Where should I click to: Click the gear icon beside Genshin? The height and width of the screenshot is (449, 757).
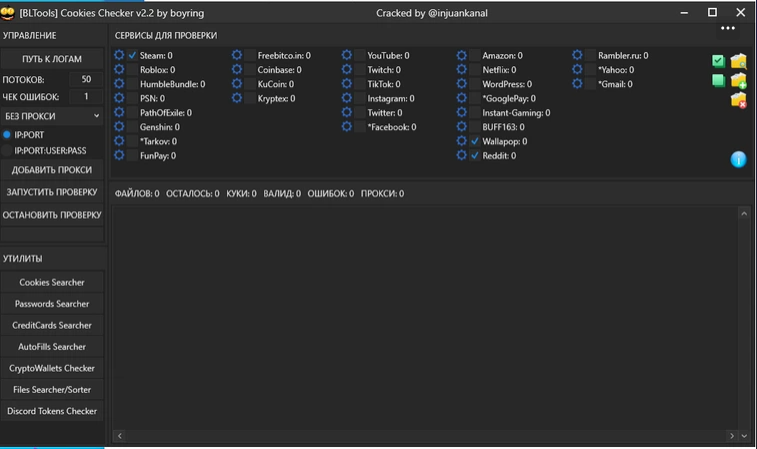(x=119, y=127)
